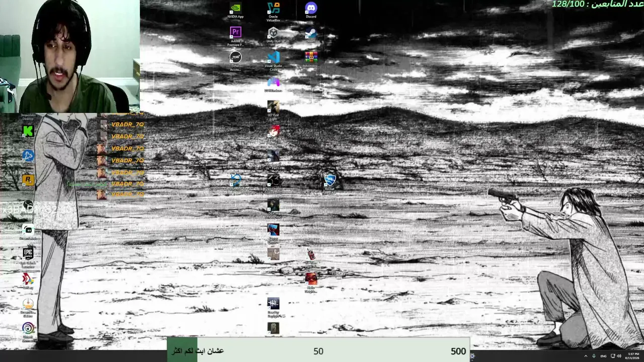Viewport: 644px width, 362px height.
Task: Launch Oracle VirtualBox from the desktop
Action: (273, 12)
